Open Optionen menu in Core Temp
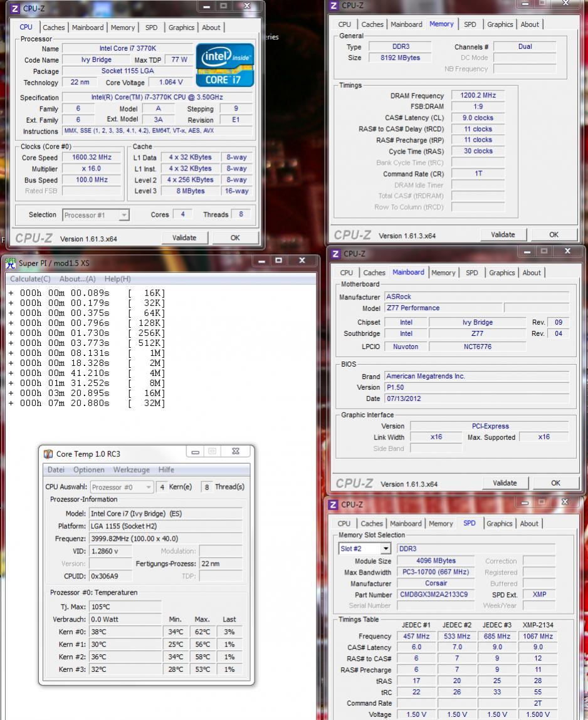The image size is (588, 720). [88, 470]
